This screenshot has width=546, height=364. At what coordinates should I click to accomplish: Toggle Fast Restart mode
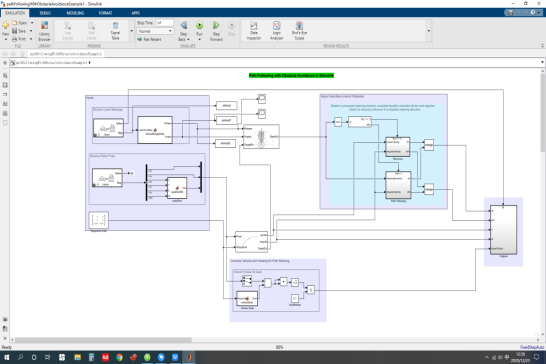pos(149,39)
